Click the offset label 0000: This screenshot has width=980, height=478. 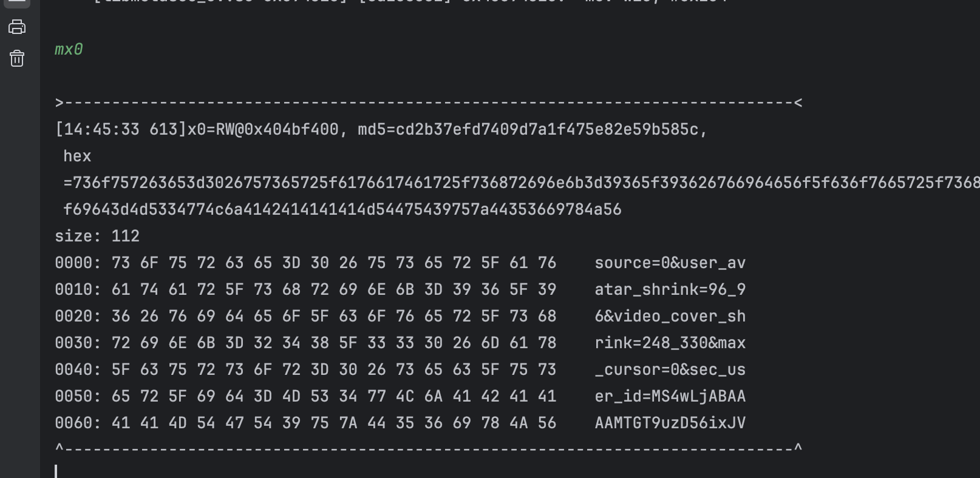pos(78,263)
